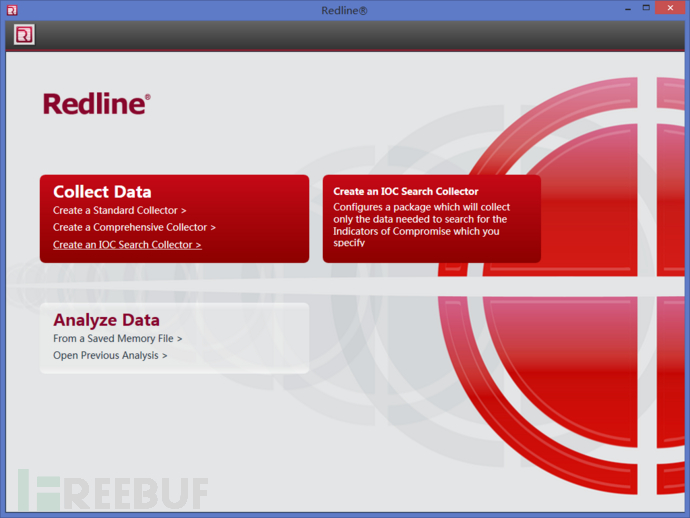Click the IOC Search Collector tooltip title
690x518 pixels.
[406, 191]
